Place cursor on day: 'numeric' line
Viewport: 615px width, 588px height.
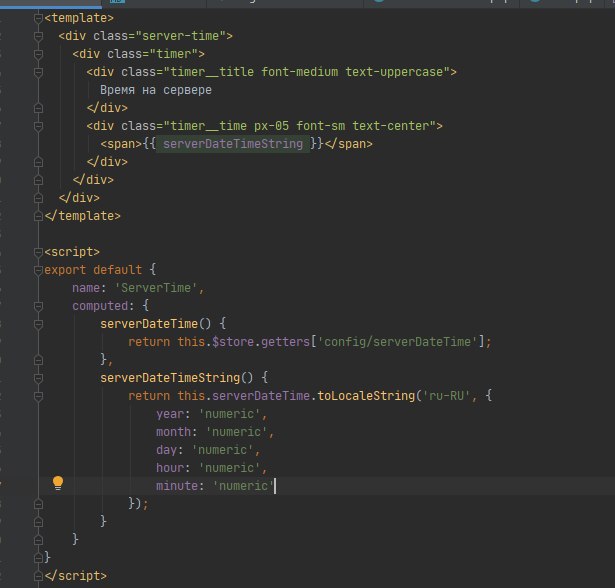[x=208, y=450]
